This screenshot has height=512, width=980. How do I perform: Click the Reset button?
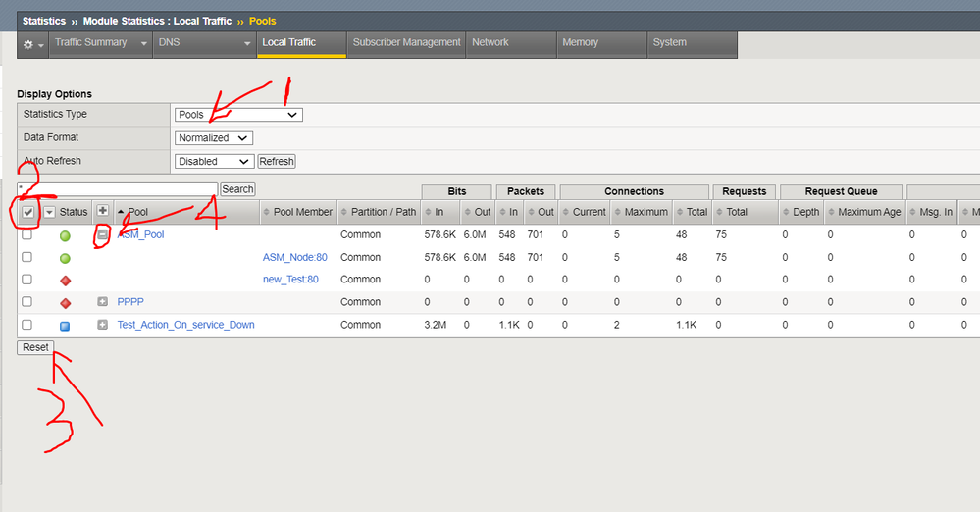pyautogui.click(x=35, y=347)
